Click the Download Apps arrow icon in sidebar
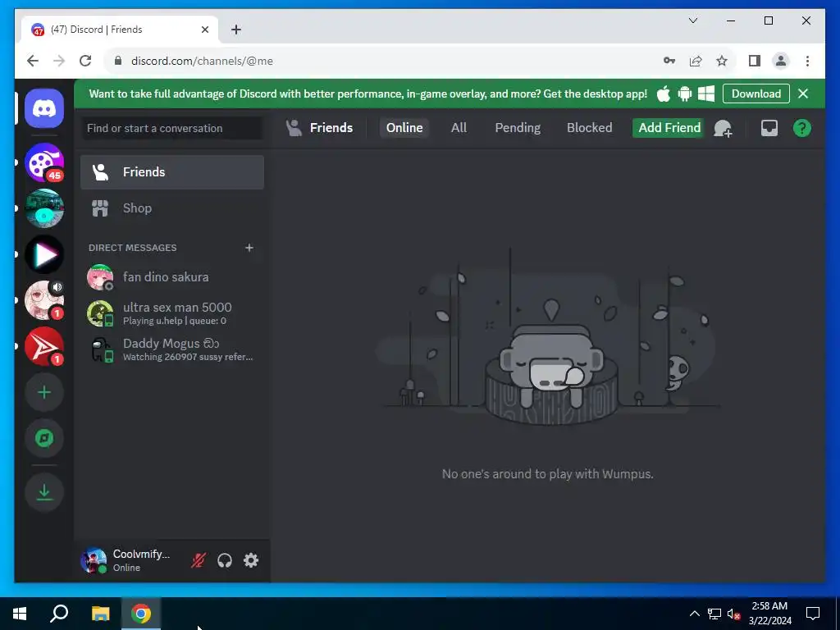Screen dimensions: 840x630 tap(44, 492)
